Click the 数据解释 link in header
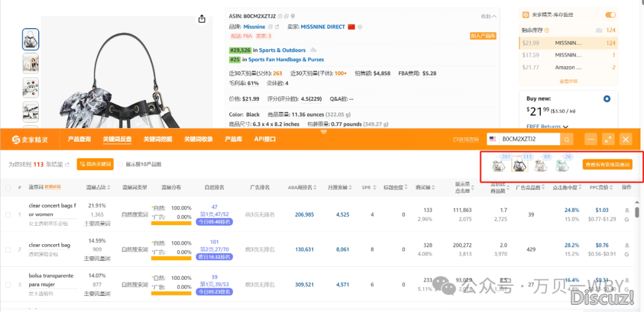644x312 pixels. click(52, 187)
